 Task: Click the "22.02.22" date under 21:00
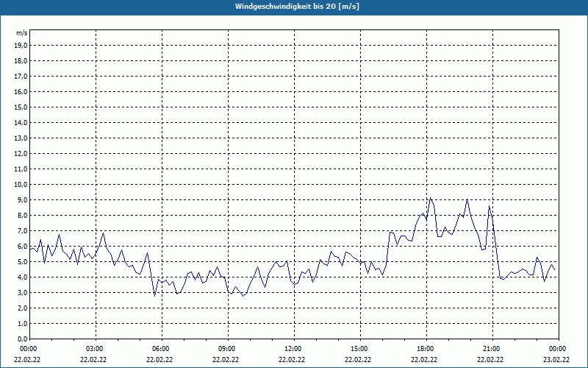(490, 360)
